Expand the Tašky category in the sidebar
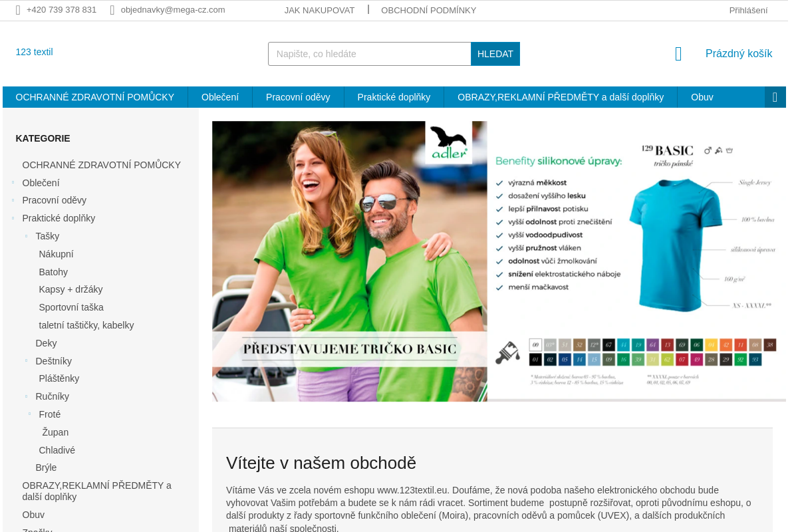This screenshot has width=798, height=532. pyautogui.click(x=27, y=235)
